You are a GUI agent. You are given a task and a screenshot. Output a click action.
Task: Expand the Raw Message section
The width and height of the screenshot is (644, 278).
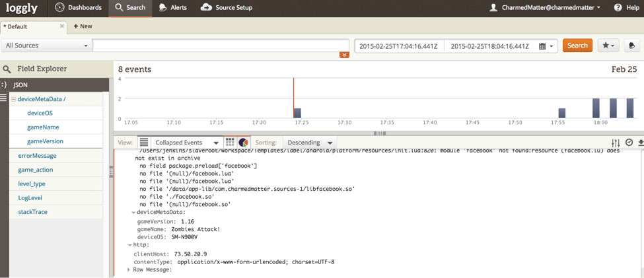[x=130, y=269]
